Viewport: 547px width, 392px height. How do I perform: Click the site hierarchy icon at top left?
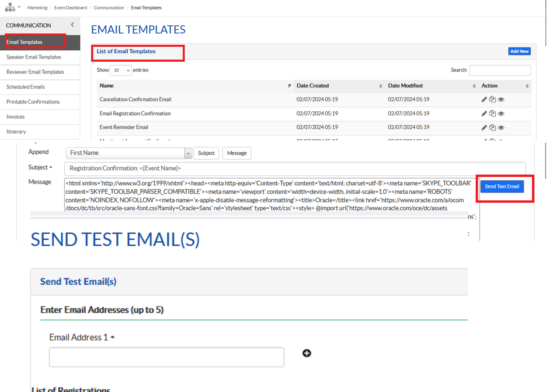tap(10, 7)
